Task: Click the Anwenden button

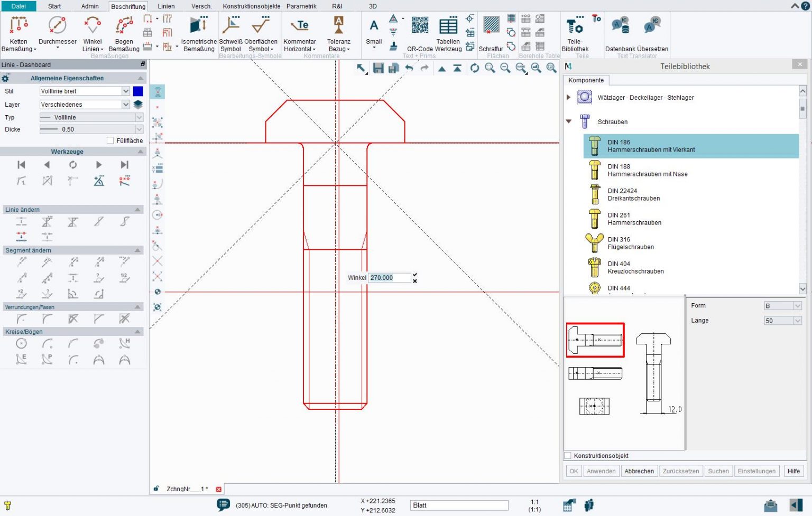Action: (x=601, y=471)
